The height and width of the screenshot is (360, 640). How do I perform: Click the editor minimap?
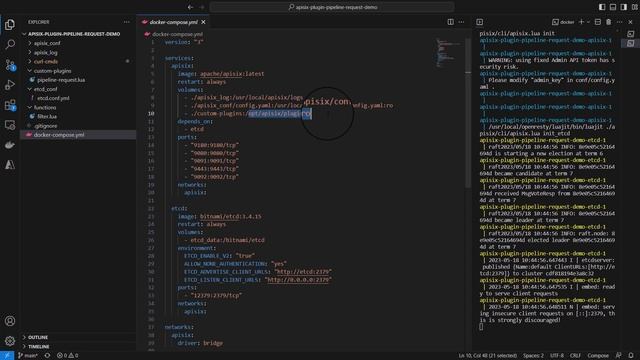448,53
